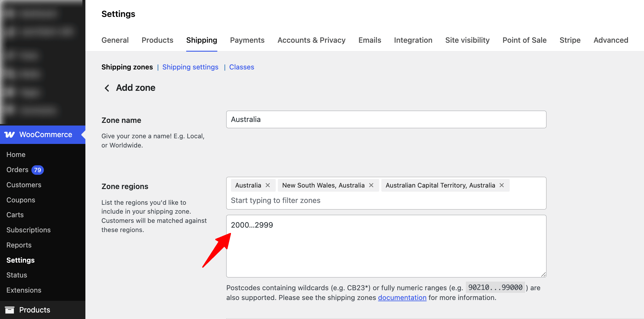Image resolution: width=644 pixels, height=319 pixels.
Task: Remove the New South Wales, Australia tag
Action: pyautogui.click(x=371, y=185)
